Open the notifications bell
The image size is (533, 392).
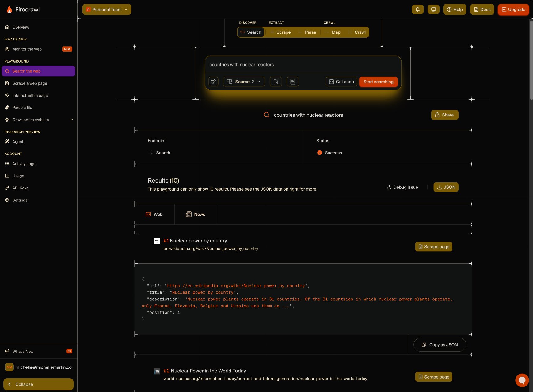(417, 10)
